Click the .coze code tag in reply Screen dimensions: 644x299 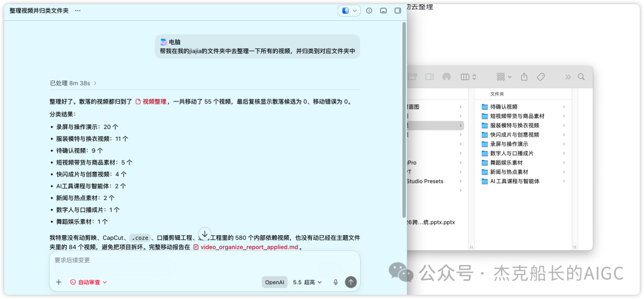tap(140, 238)
